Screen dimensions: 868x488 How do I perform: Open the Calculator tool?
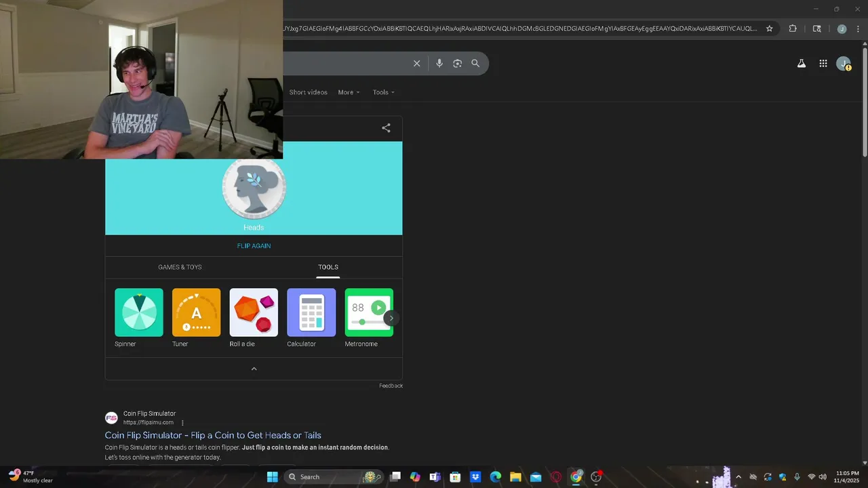coord(311,312)
